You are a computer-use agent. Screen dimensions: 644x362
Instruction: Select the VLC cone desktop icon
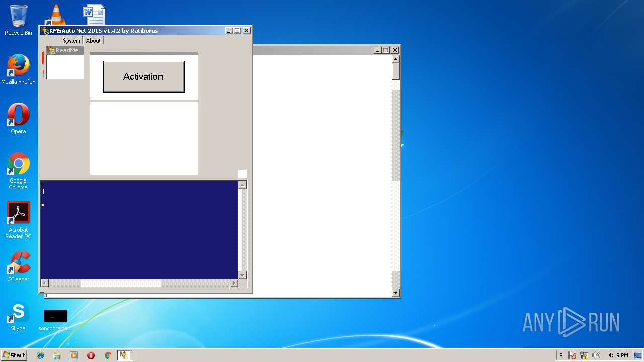55,15
